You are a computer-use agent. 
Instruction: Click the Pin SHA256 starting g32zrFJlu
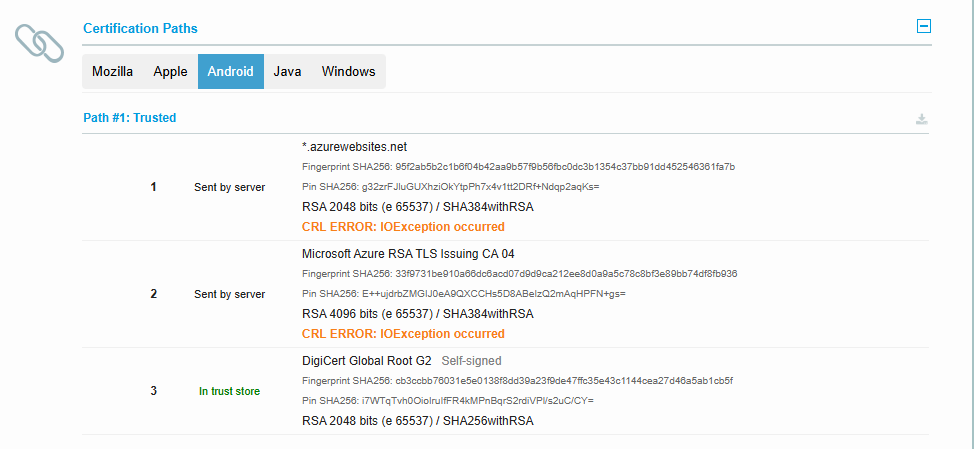click(450, 186)
